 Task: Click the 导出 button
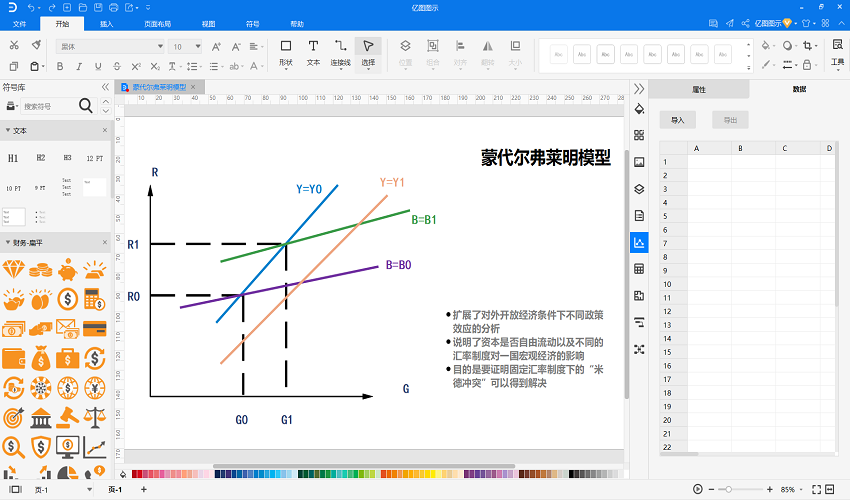(729, 120)
